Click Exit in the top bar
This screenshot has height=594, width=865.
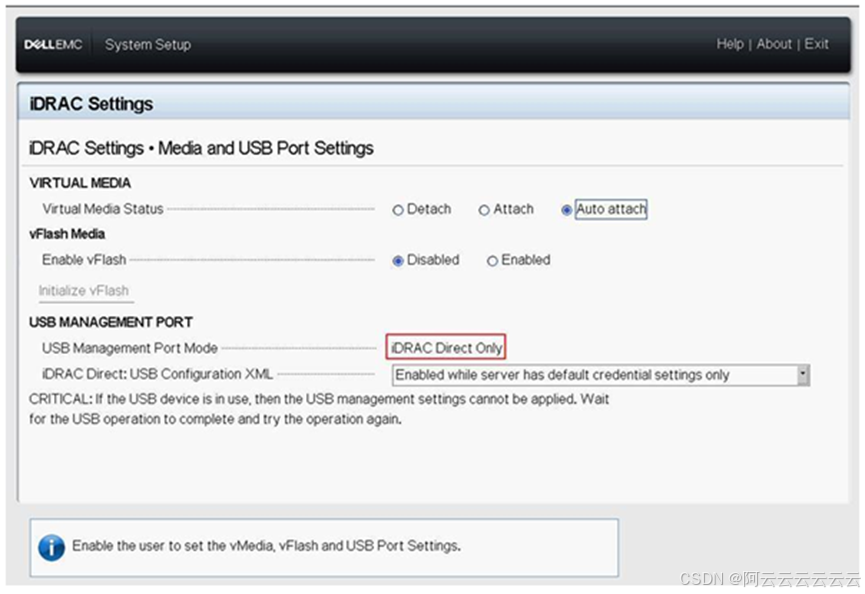[x=816, y=44]
